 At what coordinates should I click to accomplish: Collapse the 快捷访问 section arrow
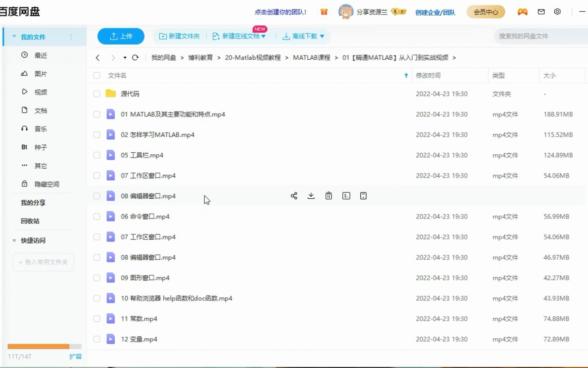pos(14,240)
